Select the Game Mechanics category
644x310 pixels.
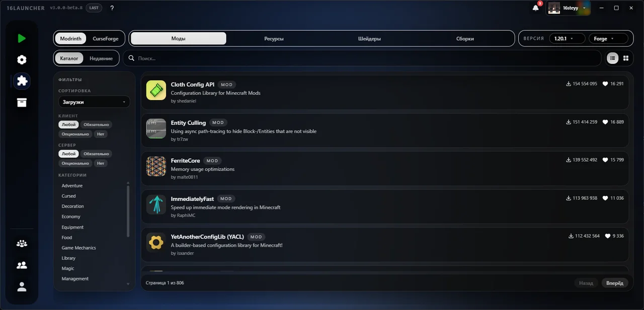click(79, 248)
